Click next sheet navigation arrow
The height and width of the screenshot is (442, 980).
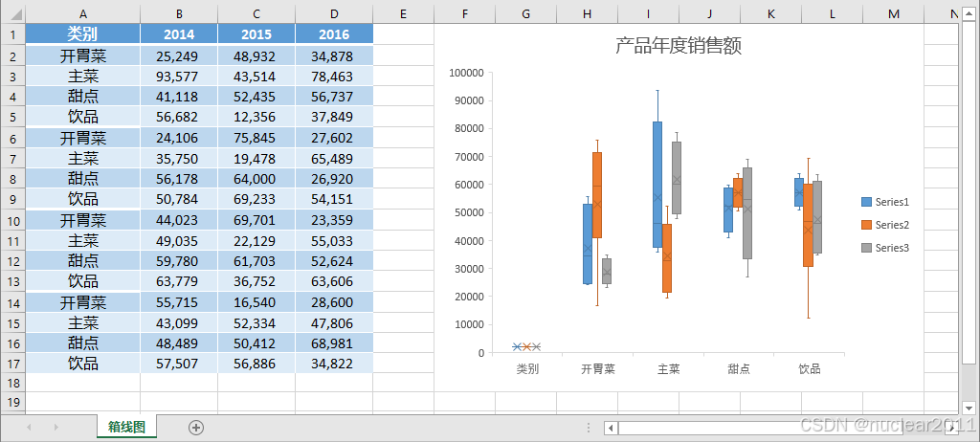pyautogui.click(x=56, y=427)
